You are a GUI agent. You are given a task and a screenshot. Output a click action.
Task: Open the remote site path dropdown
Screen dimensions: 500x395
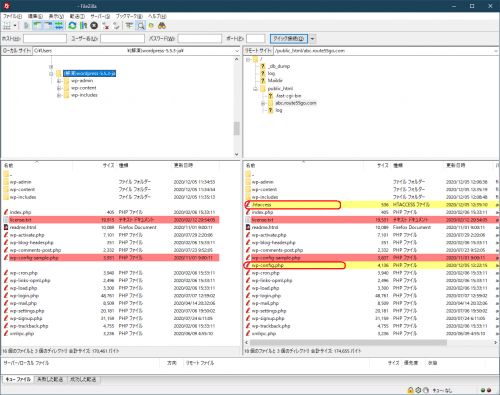coord(496,51)
